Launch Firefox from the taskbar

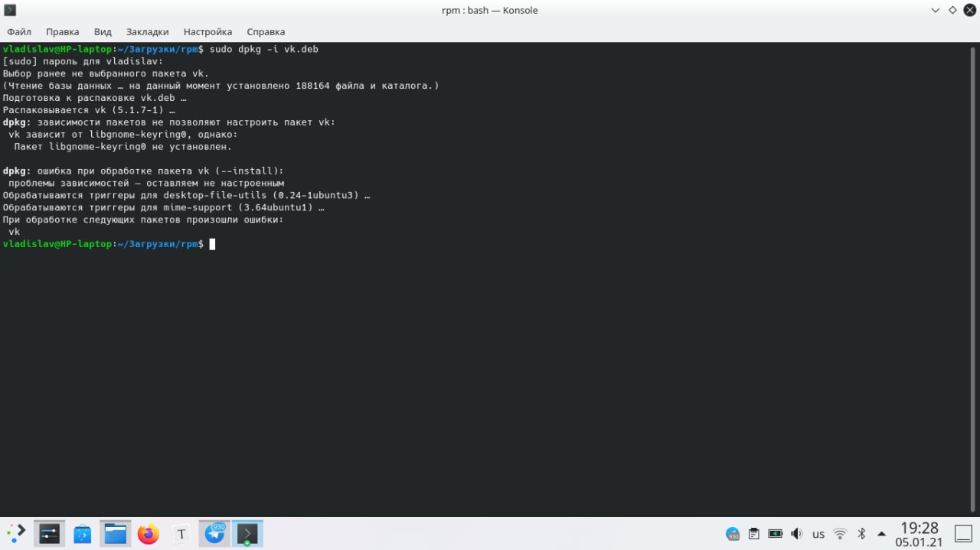(148, 533)
